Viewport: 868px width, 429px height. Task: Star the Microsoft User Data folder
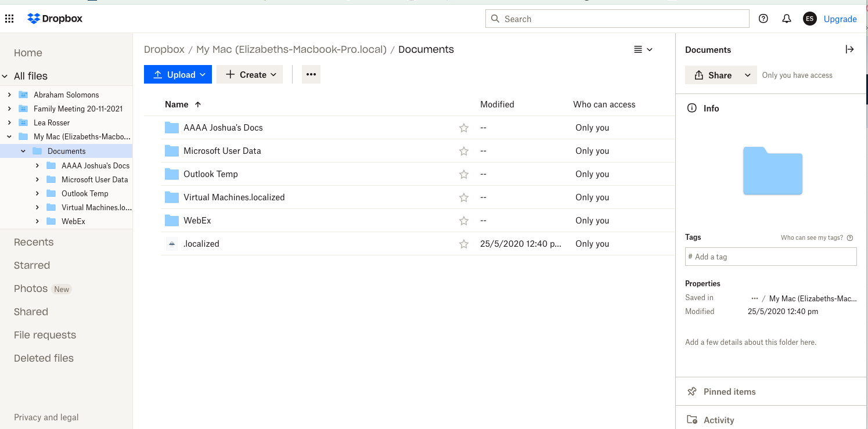[x=464, y=151]
